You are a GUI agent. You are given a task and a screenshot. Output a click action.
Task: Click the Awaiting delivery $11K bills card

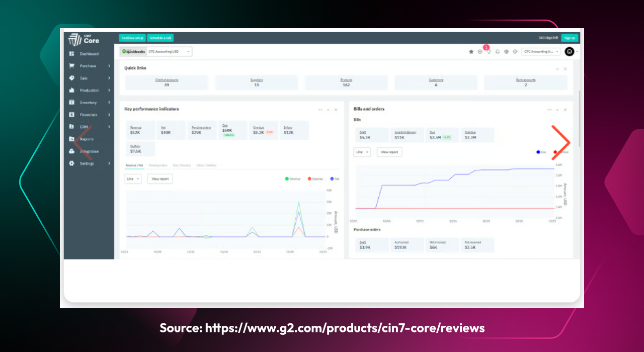coord(407,135)
